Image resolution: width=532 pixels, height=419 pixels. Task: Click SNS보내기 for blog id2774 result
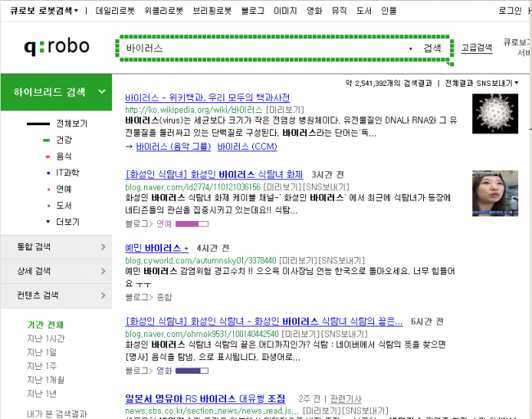[326, 187]
